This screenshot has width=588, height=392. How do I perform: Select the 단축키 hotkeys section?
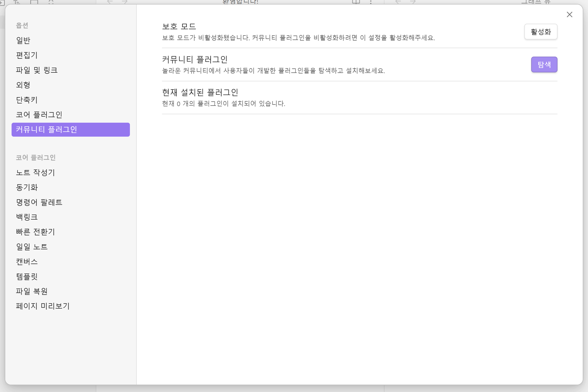(27, 100)
